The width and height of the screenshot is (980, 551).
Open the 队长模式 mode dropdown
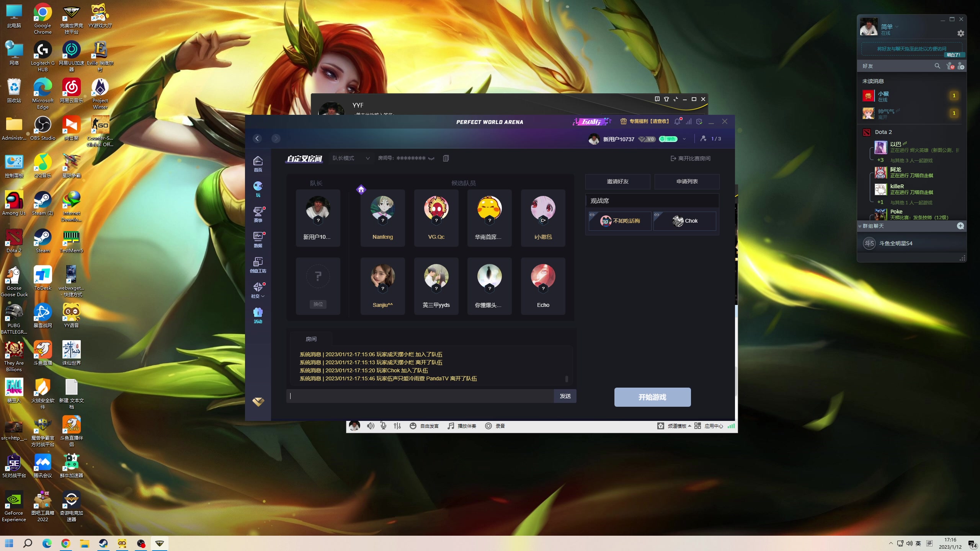[351, 158]
